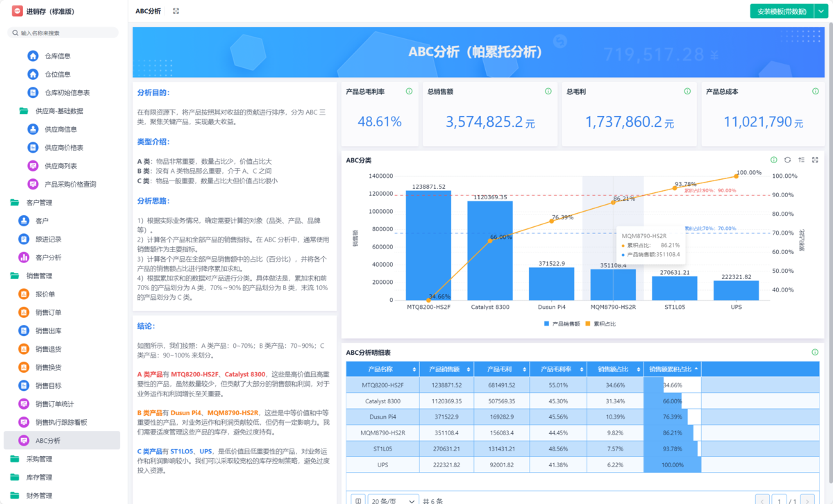Click the sort icon in ABC分类 chart header

click(x=801, y=160)
